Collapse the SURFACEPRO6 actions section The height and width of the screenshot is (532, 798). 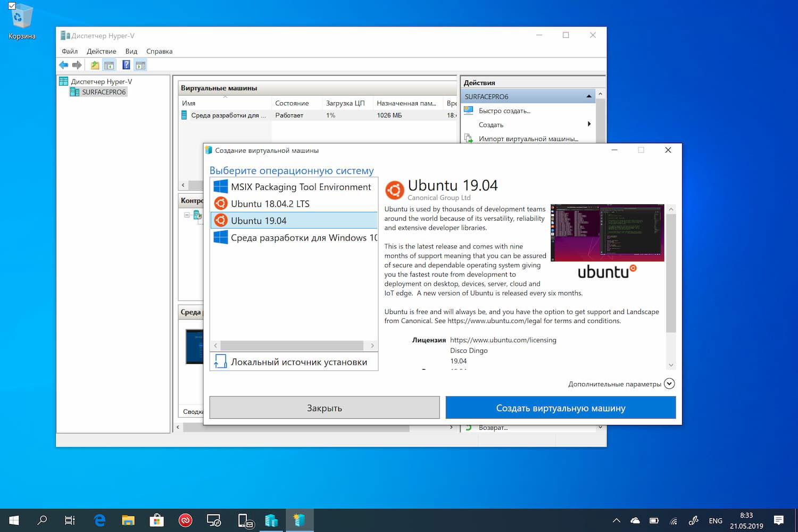pos(588,96)
